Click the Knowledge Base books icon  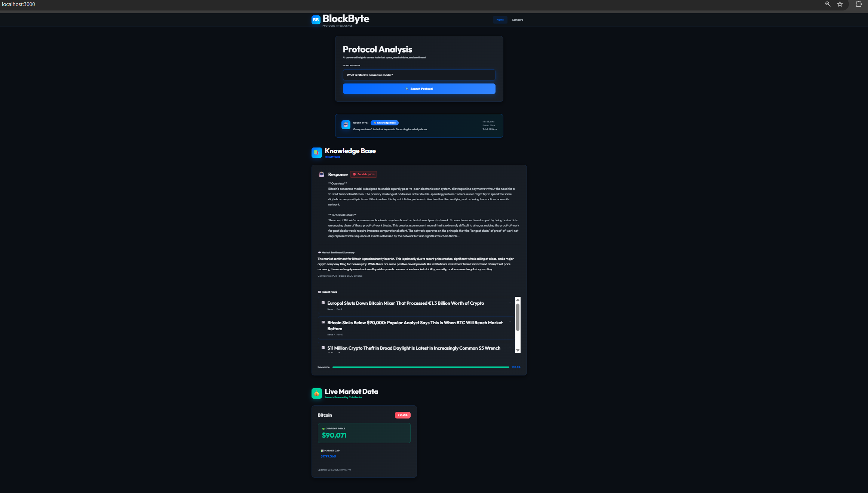[316, 152]
